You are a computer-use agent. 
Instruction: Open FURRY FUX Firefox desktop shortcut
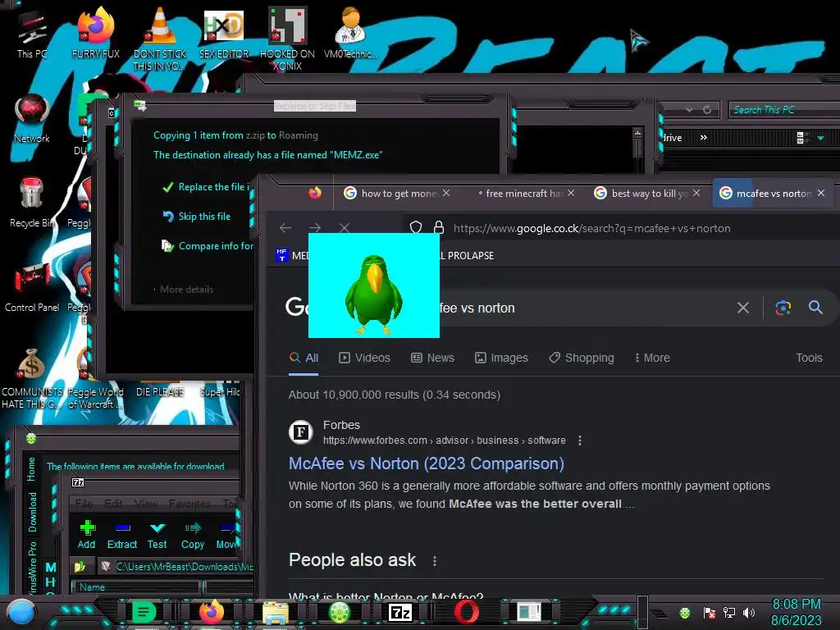[95, 33]
